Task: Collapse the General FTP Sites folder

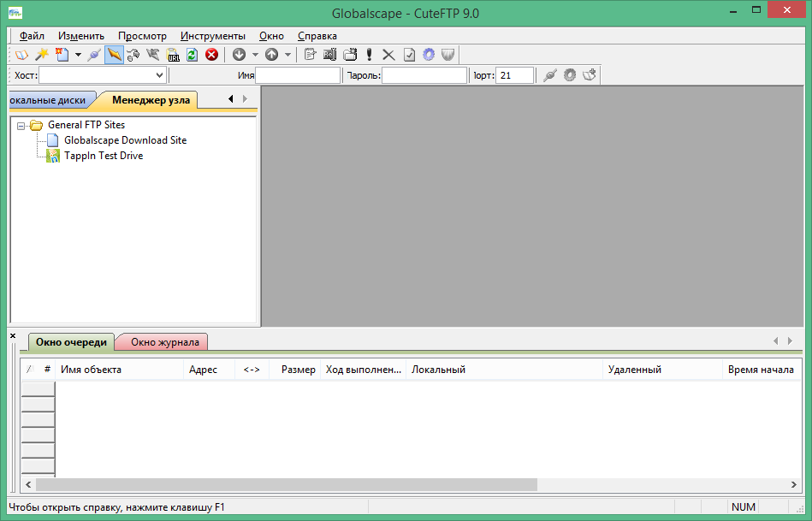Action: point(21,126)
